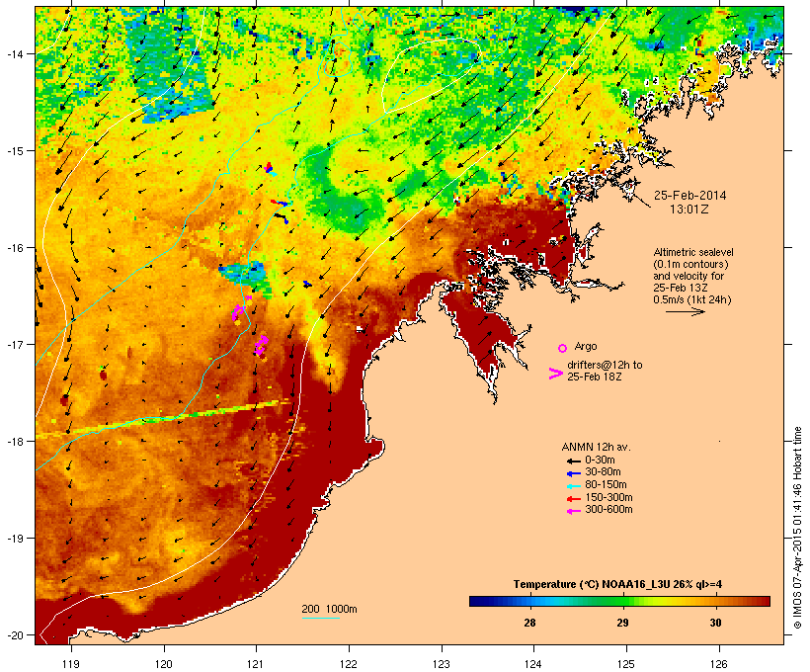This screenshot has width=810, height=672.
Task: Click the temperature colorbar at 29 degrees
Action: coord(622,601)
